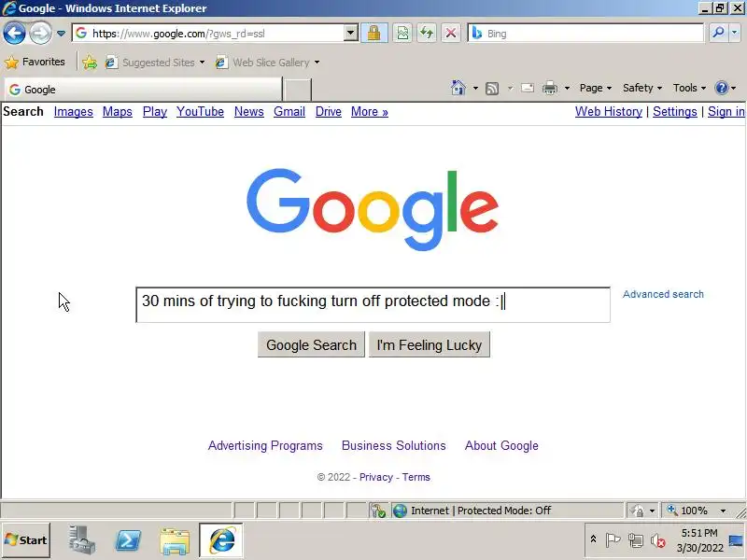The image size is (747, 560).
Task: Click the Help question mark icon
Action: click(x=721, y=88)
